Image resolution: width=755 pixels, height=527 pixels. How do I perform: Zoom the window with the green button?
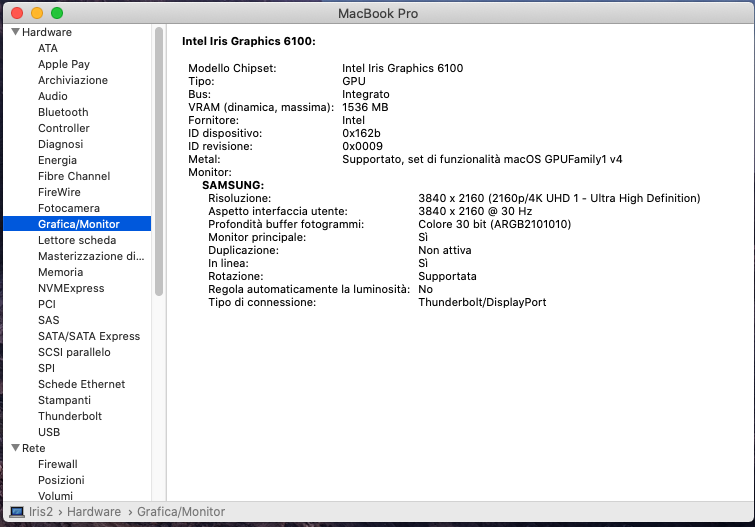pos(57,13)
